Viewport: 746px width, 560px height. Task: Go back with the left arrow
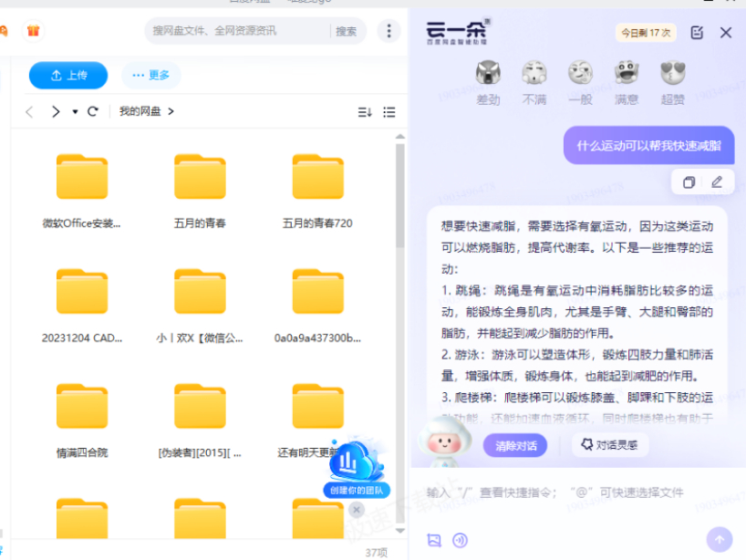click(x=29, y=112)
